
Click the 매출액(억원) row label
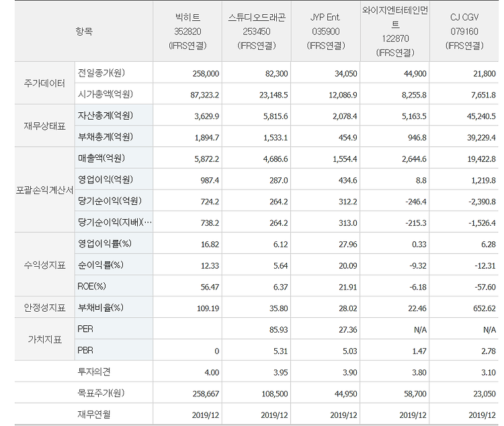pyautogui.click(x=101, y=158)
